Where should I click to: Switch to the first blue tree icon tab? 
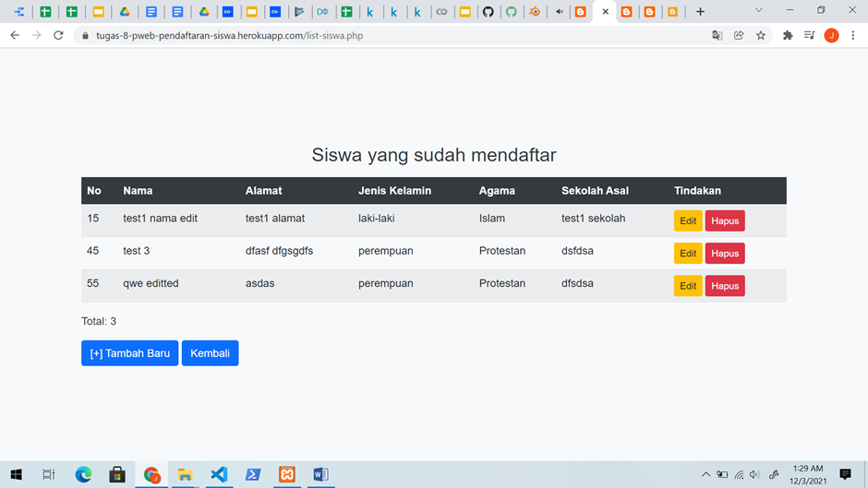(18, 12)
